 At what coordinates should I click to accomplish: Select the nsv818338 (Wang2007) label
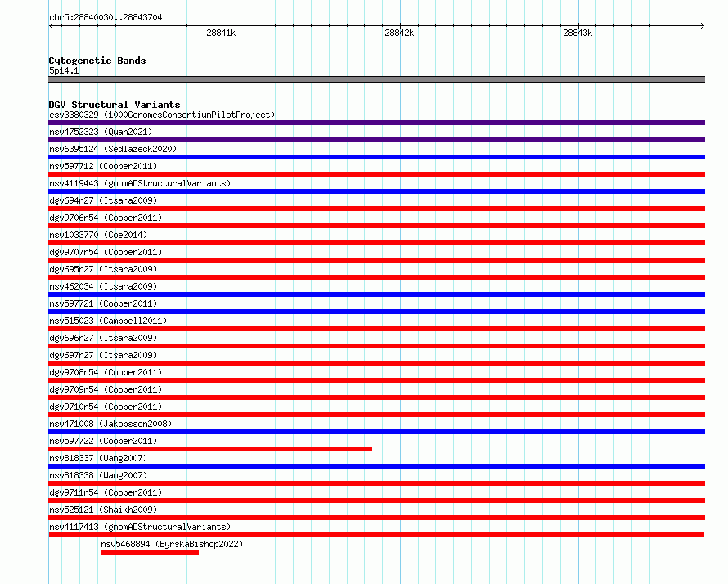tap(98, 475)
